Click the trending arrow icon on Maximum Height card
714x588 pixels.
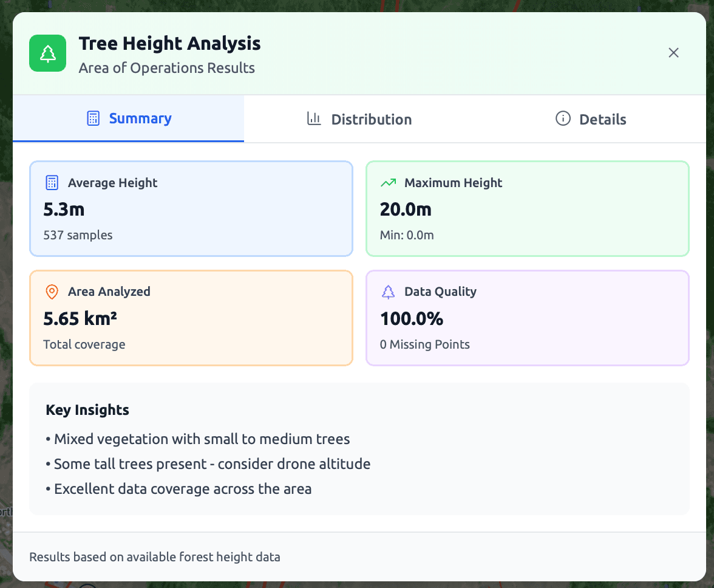pyautogui.click(x=389, y=182)
